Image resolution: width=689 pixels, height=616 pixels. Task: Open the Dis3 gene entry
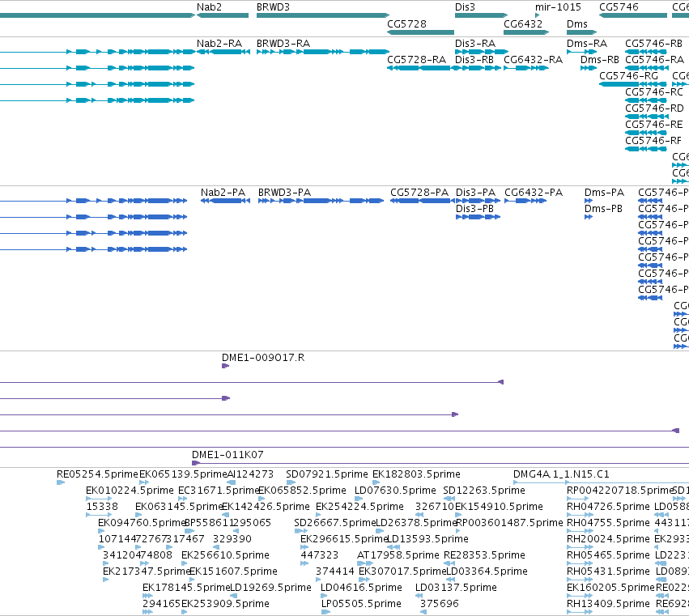tap(481, 15)
